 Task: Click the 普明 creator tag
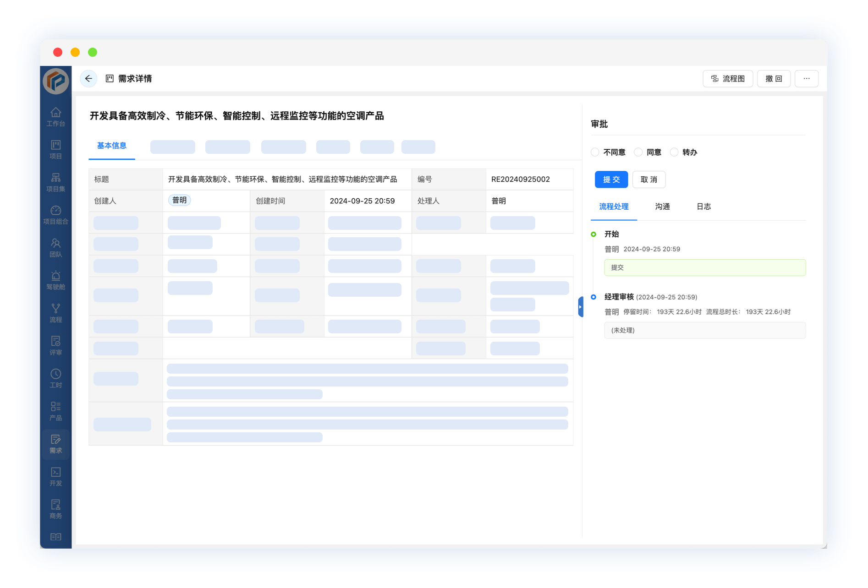(x=179, y=200)
